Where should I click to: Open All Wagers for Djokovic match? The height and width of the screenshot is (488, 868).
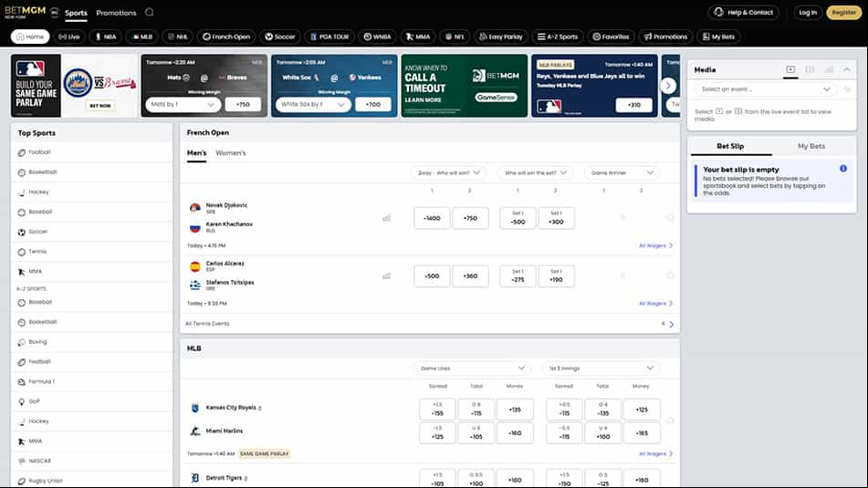(x=655, y=245)
